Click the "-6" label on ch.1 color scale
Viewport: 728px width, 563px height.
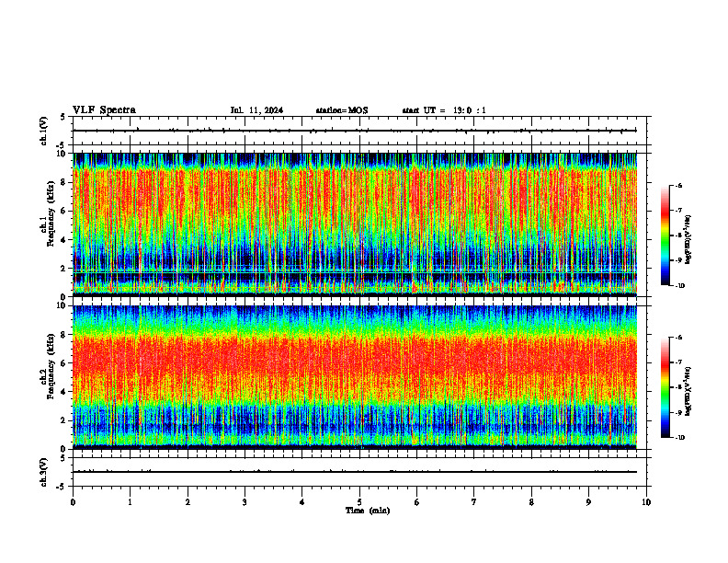point(678,186)
